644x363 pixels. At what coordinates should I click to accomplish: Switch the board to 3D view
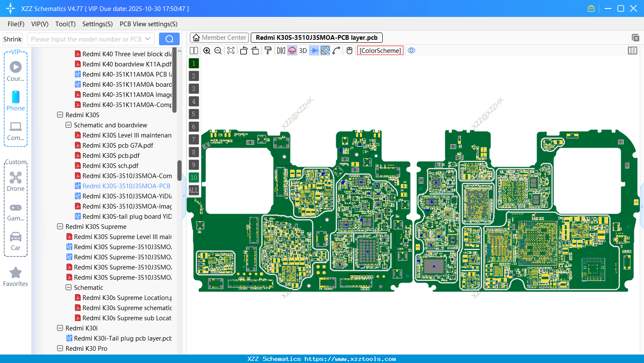click(302, 50)
